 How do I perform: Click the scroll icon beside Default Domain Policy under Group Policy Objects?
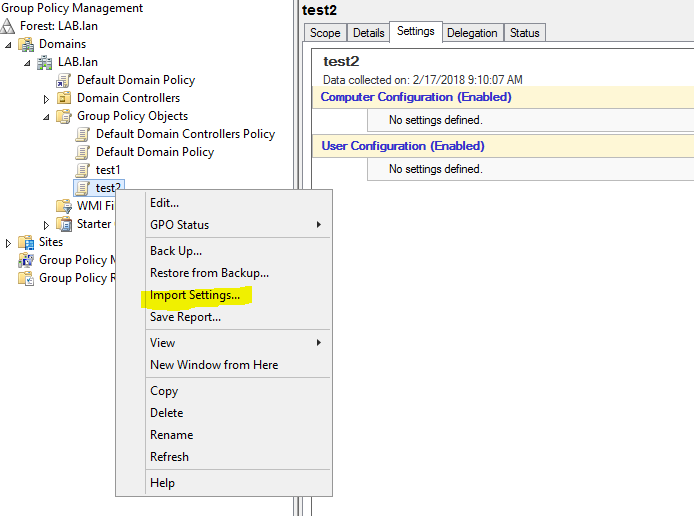[82, 152]
